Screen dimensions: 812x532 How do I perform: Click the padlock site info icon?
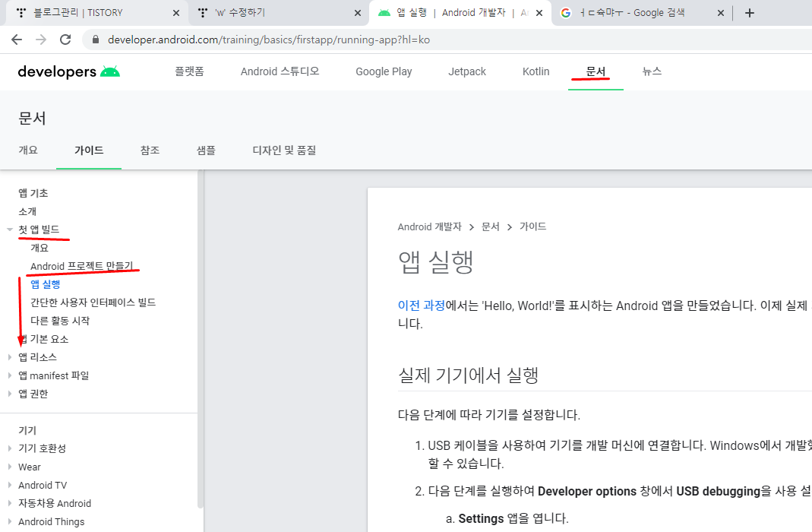pos(95,40)
